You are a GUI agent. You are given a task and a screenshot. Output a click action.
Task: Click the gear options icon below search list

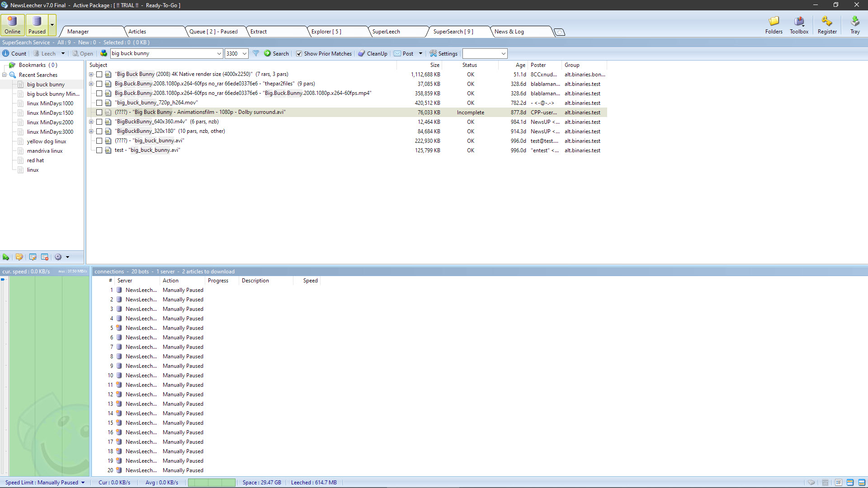pos(58,257)
